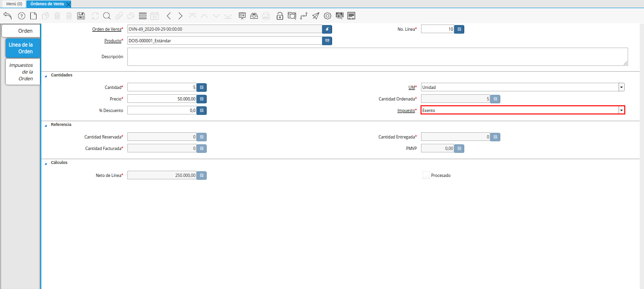Open the gear process icon
This screenshot has height=289, width=644.
[x=327, y=16]
